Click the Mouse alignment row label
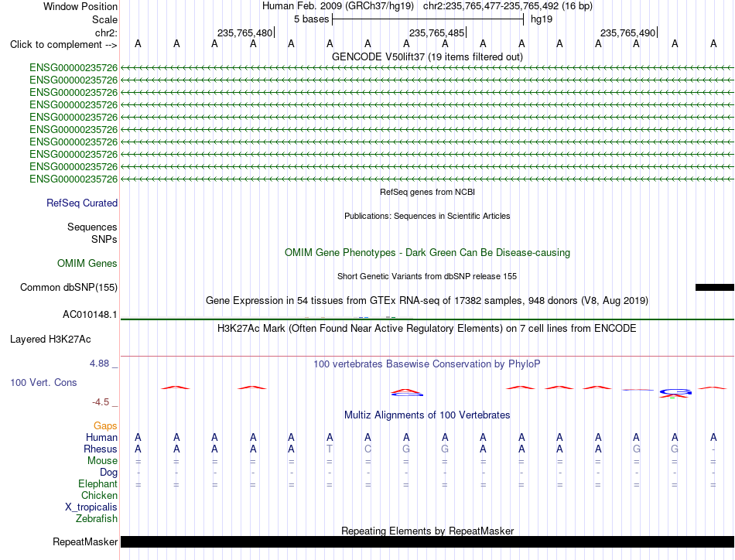 [x=102, y=461]
